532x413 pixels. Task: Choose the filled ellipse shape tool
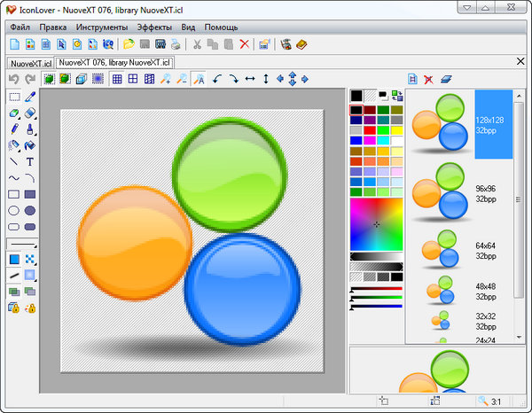[30, 211]
